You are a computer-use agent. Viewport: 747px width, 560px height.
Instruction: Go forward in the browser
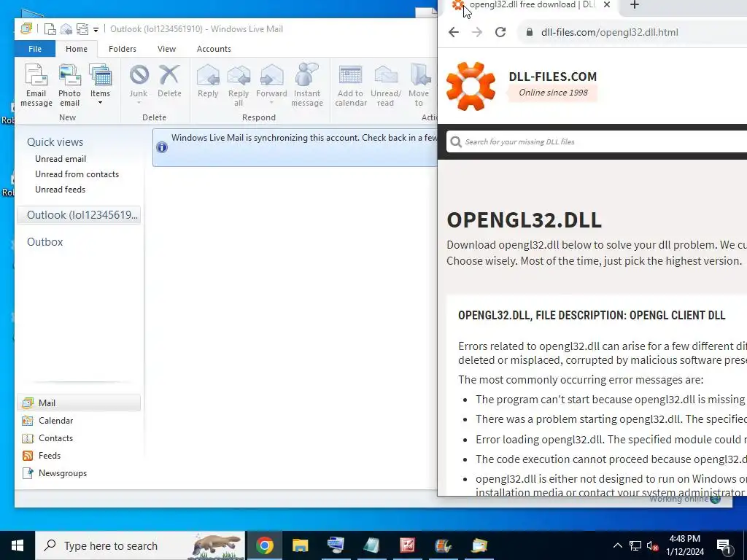click(477, 32)
